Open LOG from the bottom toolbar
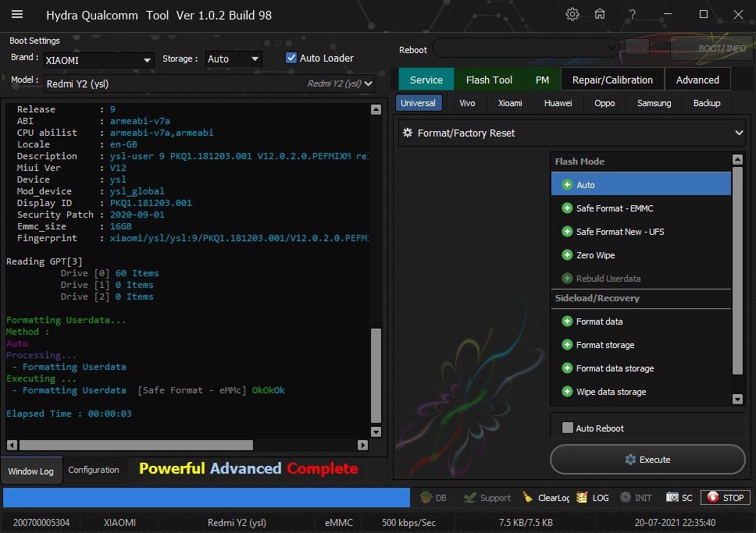Image resolution: width=756 pixels, height=533 pixels. (x=593, y=497)
